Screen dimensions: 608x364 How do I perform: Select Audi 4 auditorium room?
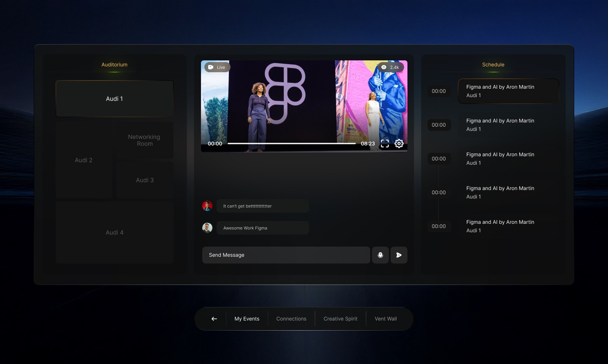(x=114, y=233)
